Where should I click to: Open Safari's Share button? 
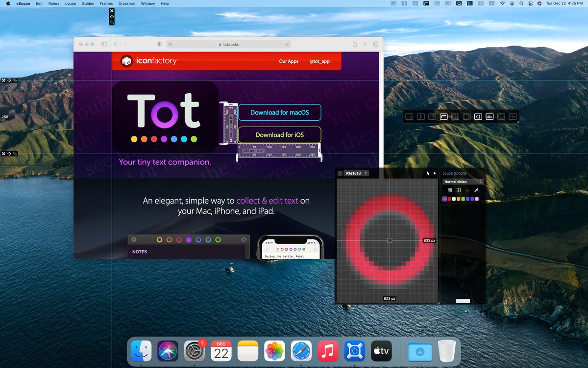(354, 44)
